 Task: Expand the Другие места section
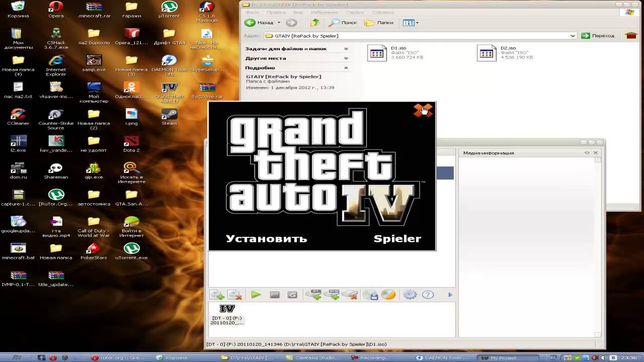[297, 58]
